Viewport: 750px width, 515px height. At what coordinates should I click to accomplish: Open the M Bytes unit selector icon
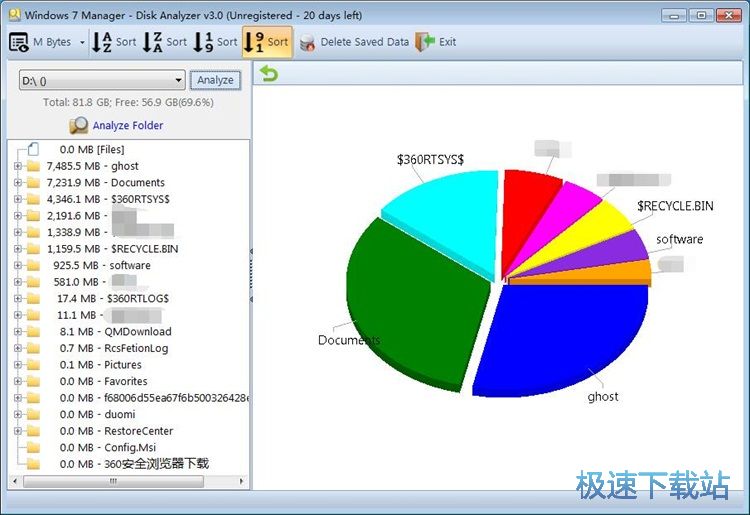click(x=19, y=42)
